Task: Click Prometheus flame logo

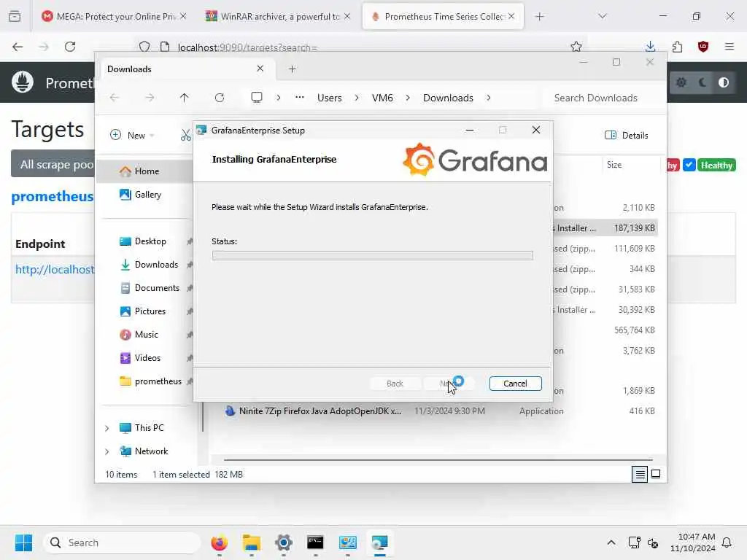Action: tap(23, 82)
